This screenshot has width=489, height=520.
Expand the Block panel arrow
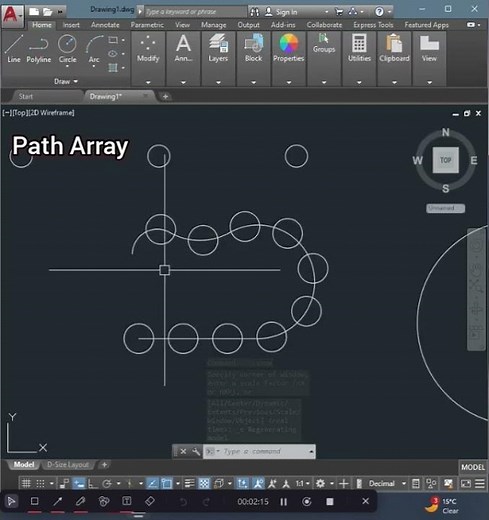[254, 82]
